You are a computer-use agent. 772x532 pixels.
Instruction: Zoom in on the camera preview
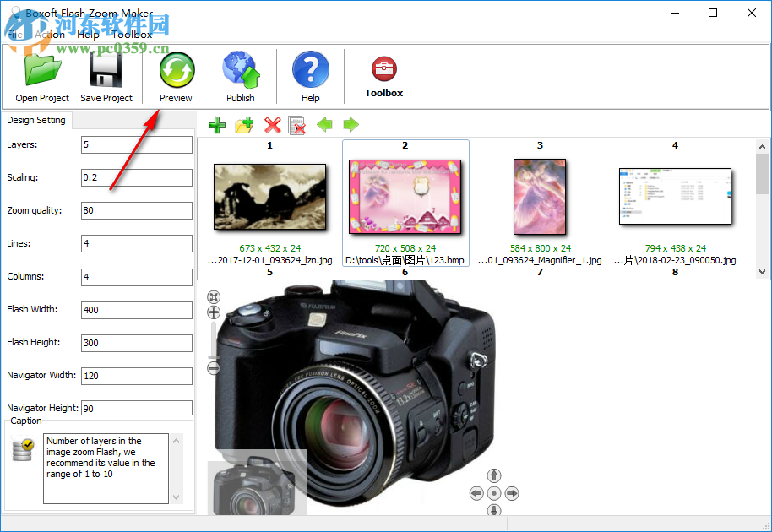tap(213, 312)
